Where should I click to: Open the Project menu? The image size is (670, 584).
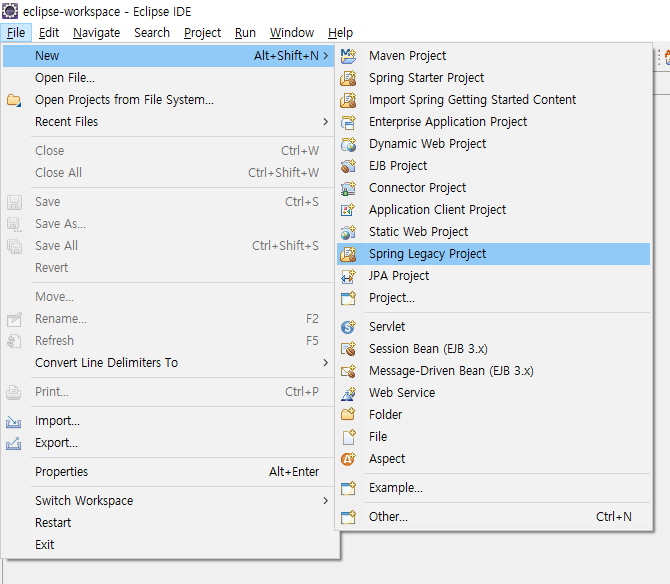click(203, 33)
